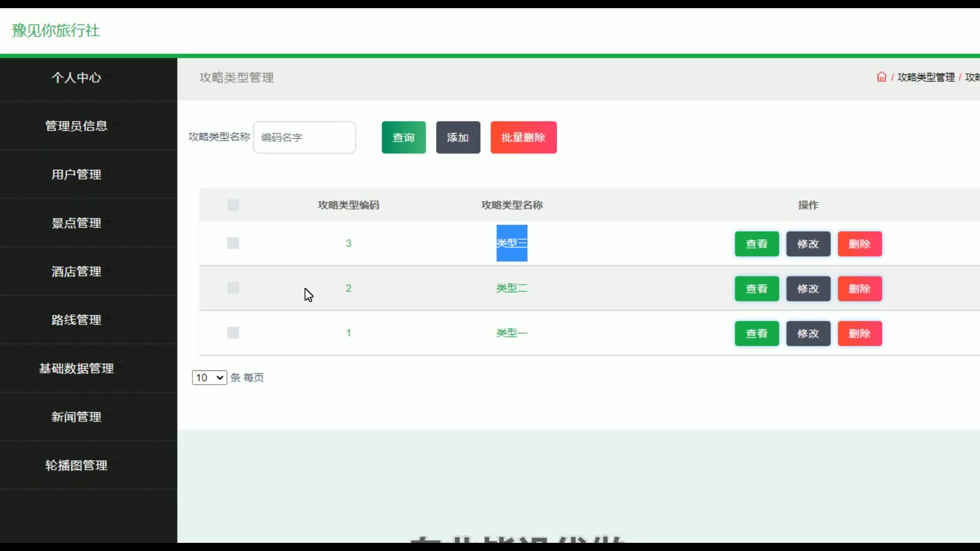Toggle the select-all header checkbox
The height and width of the screenshot is (551, 980).
[233, 205]
